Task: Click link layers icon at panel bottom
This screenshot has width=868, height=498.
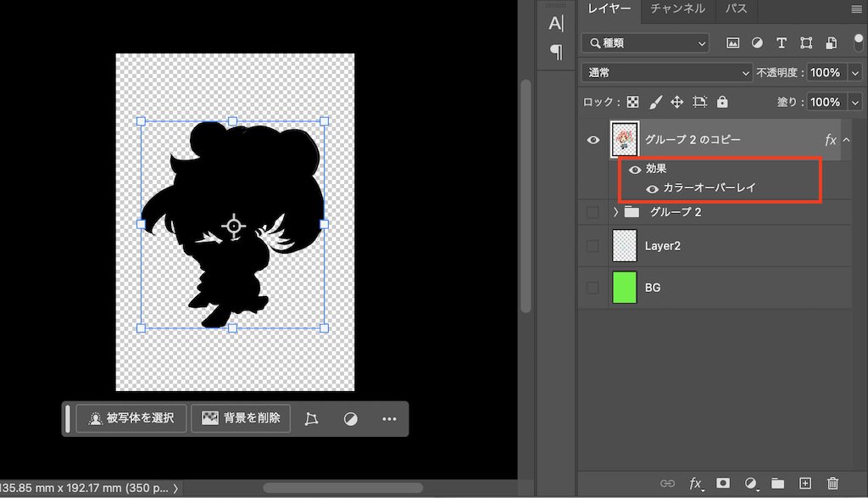Action: pos(668,484)
